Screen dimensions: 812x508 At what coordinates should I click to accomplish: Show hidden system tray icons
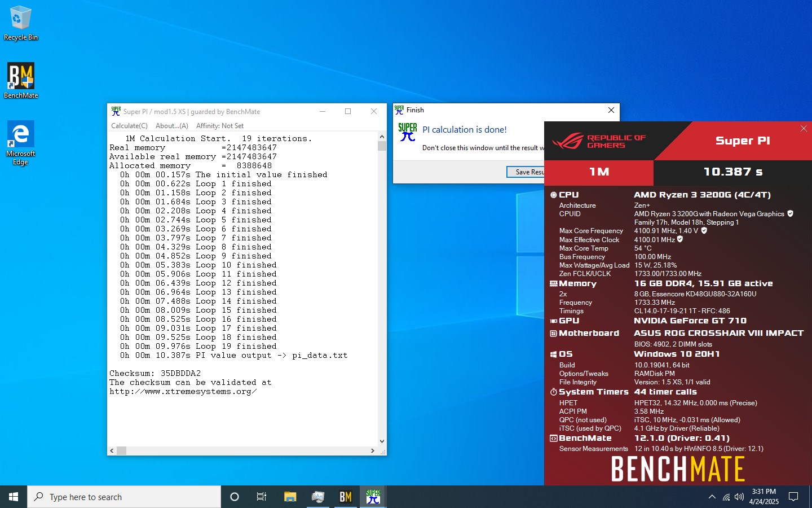712,497
